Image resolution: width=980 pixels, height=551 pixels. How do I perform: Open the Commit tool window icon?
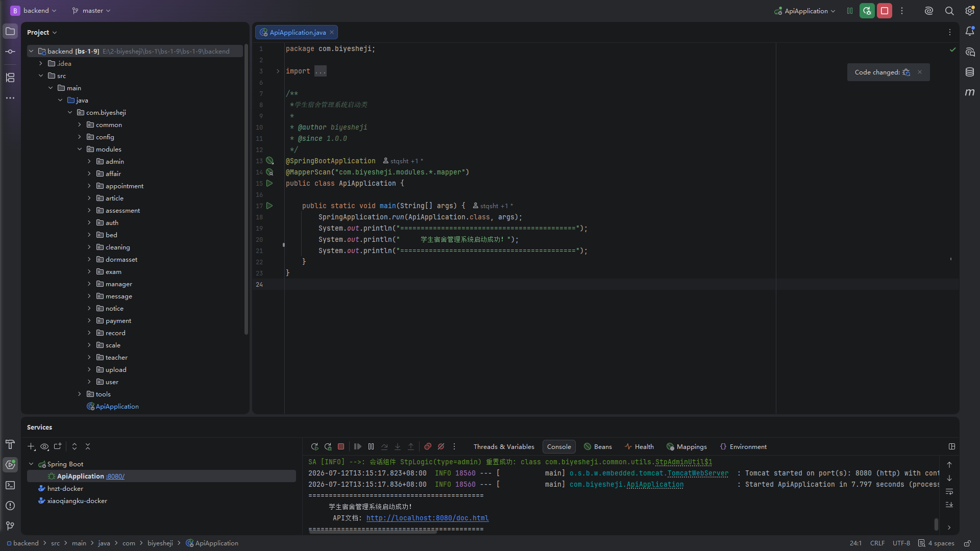pyautogui.click(x=10, y=52)
